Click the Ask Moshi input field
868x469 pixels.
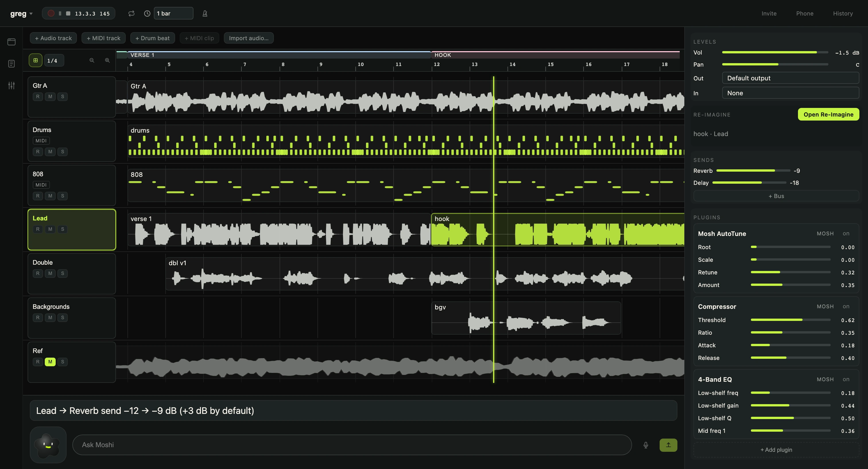click(x=352, y=445)
